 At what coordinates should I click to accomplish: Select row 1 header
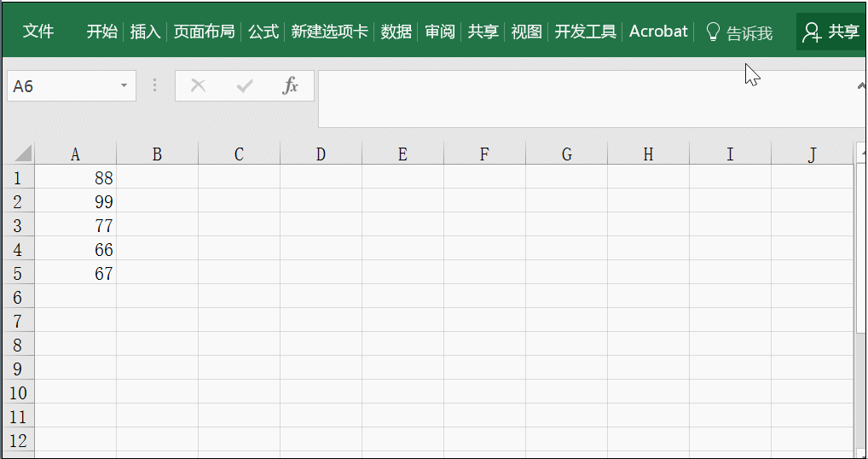tap(18, 177)
